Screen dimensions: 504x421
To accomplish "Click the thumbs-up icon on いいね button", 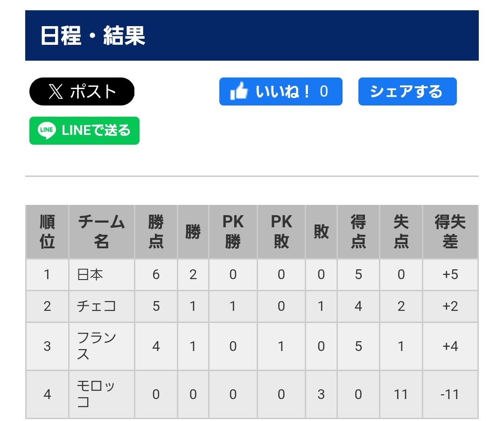I will click(x=239, y=91).
